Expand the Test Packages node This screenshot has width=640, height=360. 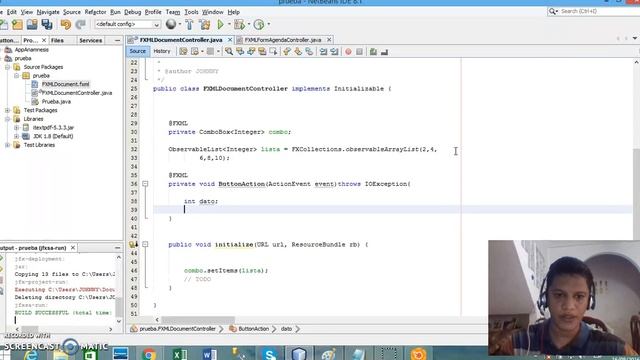click(x=8, y=110)
